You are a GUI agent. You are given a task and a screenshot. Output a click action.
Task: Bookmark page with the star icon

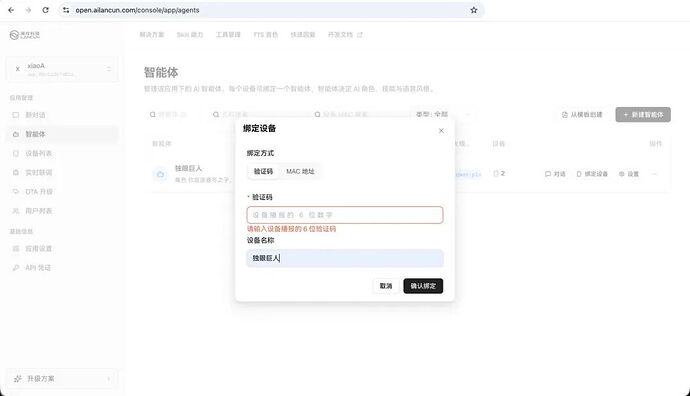(473, 10)
